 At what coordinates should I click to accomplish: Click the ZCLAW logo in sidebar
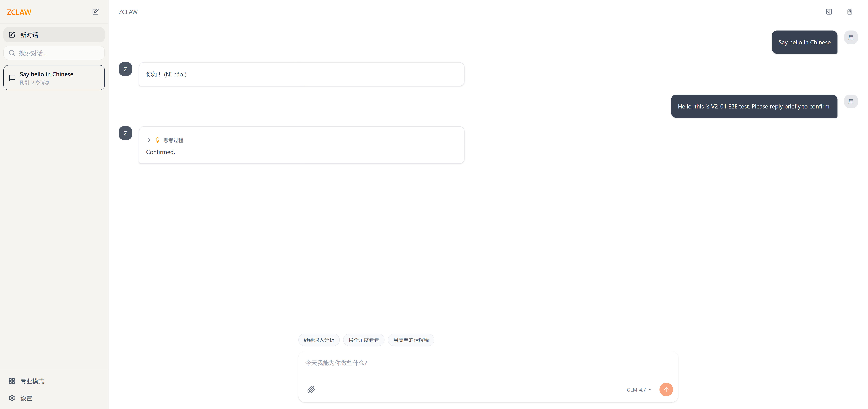point(19,12)
